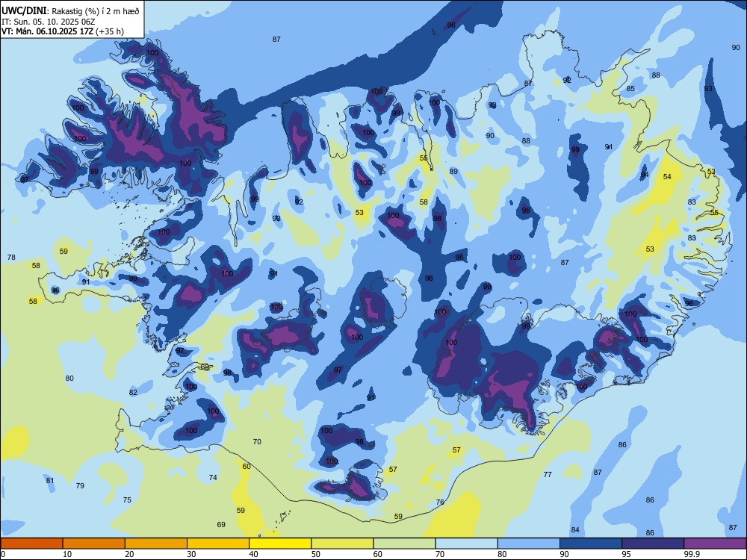Click the '10' legend scale label
Screen dimensions: 747x560
(67, 554)
